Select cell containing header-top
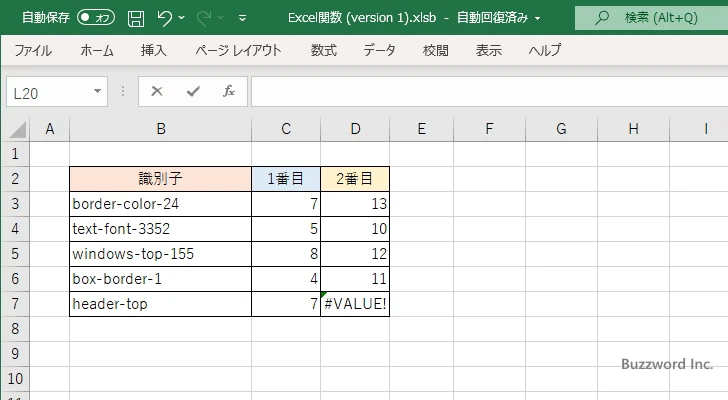 [x=161, y=304]
